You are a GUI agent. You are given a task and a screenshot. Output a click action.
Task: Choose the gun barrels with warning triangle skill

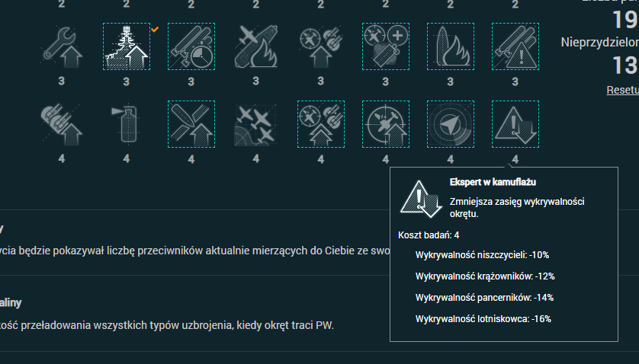point(515,46)
